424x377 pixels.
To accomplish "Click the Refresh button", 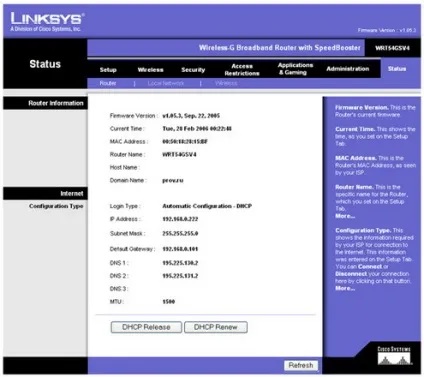I will click(301, 365).
